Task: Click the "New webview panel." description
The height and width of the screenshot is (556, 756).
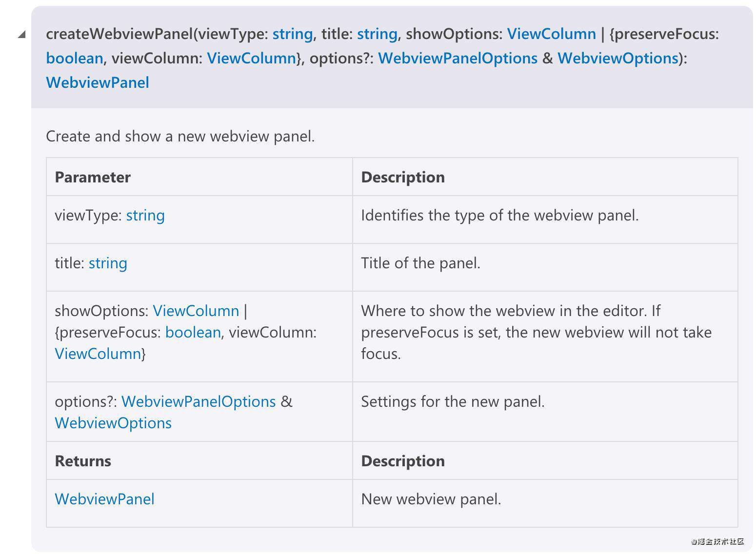Action: point(431,499)
